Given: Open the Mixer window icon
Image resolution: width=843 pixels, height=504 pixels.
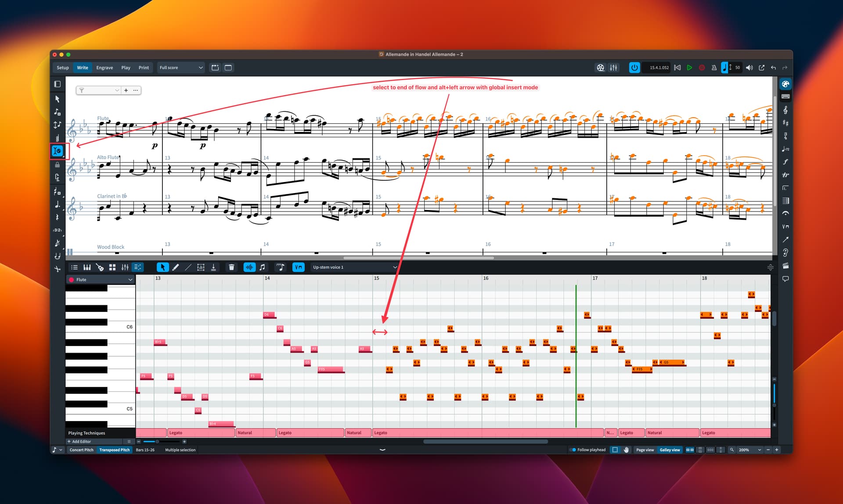Looking at the screenshot, I should (x=613, y=68).
